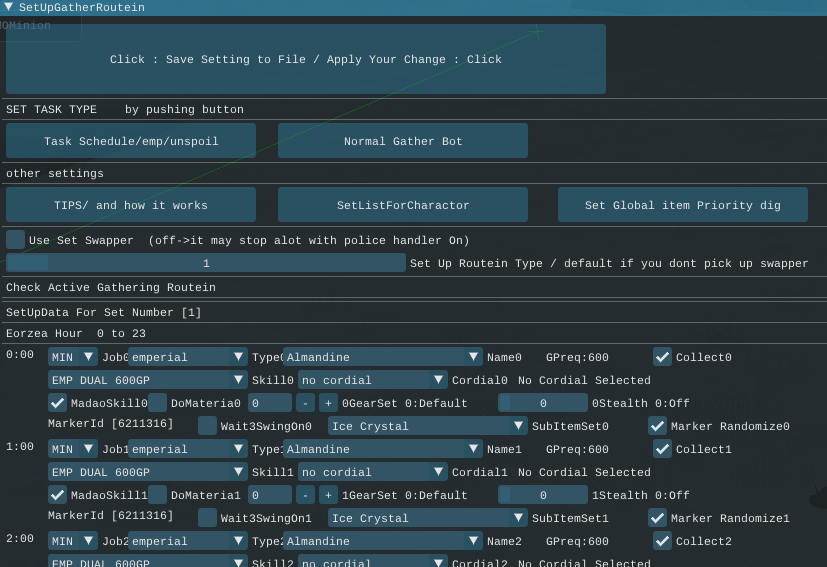Open Task Schedule/emp/unspoil task type
Screen dimensions: 827x567
click(131, 141)
